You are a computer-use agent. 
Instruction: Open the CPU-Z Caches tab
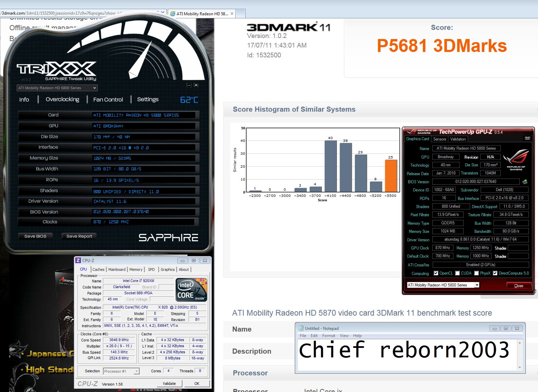point(98,269)
